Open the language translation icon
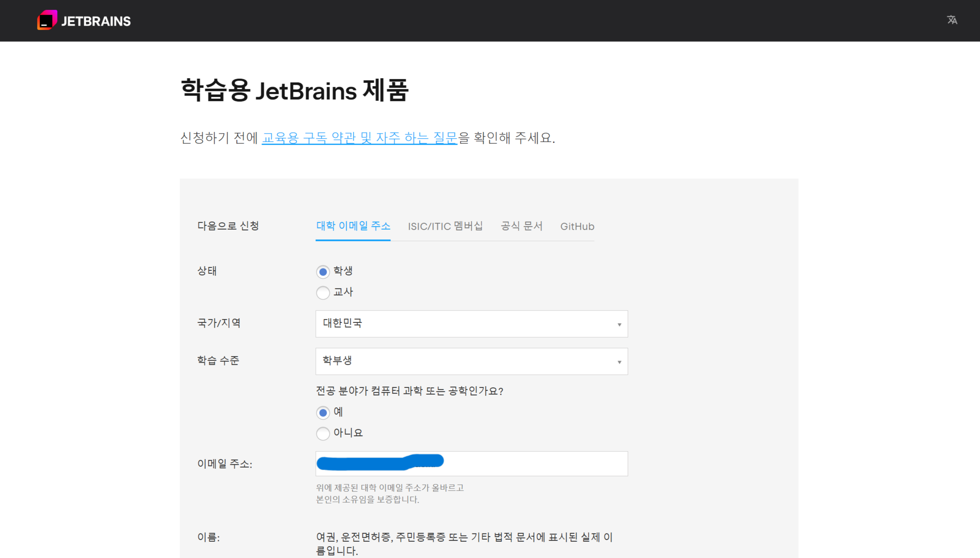This screenshot has height=558, width=980. (x=952, y=20)
